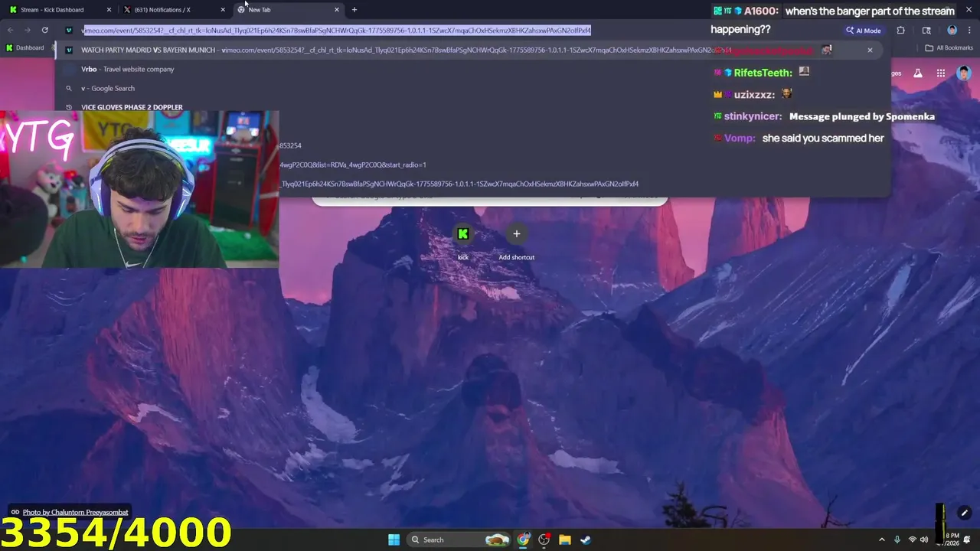Open Chrome three-dot menu
Viewport: 980px width, 551px height.
pyautogui.click(x=969, y=31)
